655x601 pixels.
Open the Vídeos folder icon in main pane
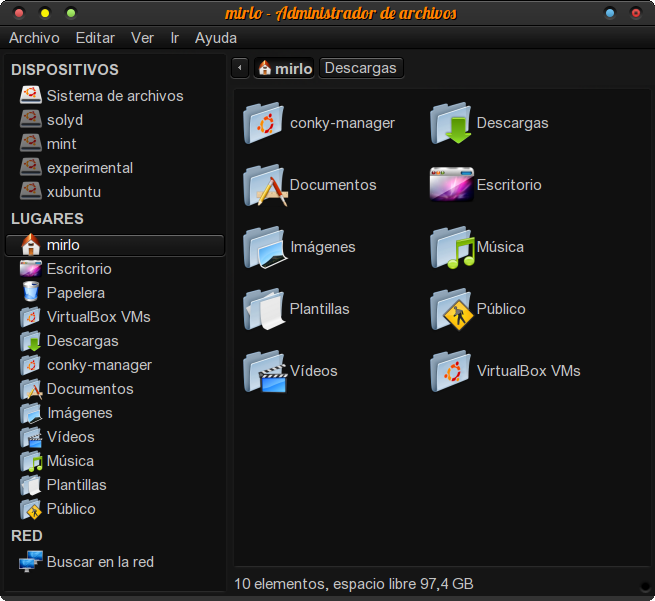coord(265,371)
